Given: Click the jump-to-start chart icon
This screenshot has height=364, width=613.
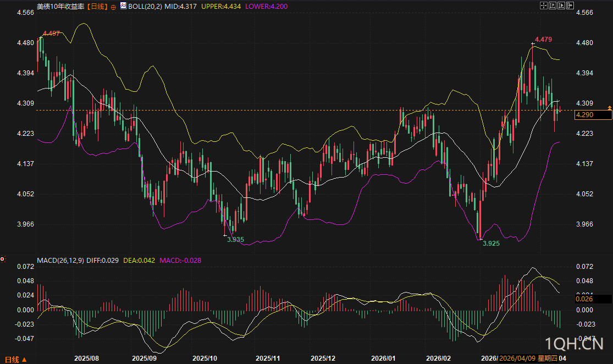Looking at the screenshot, I should pyautogui.click(x=553, y=5).
